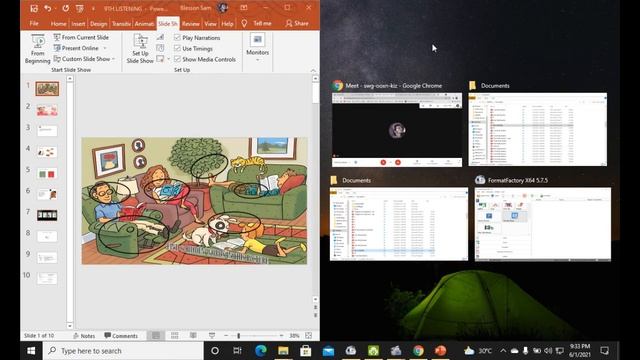Image resolution: width=640 pixels, height=360 pixels.
Task: Start show From Current Slide
Action: [81, 37]
